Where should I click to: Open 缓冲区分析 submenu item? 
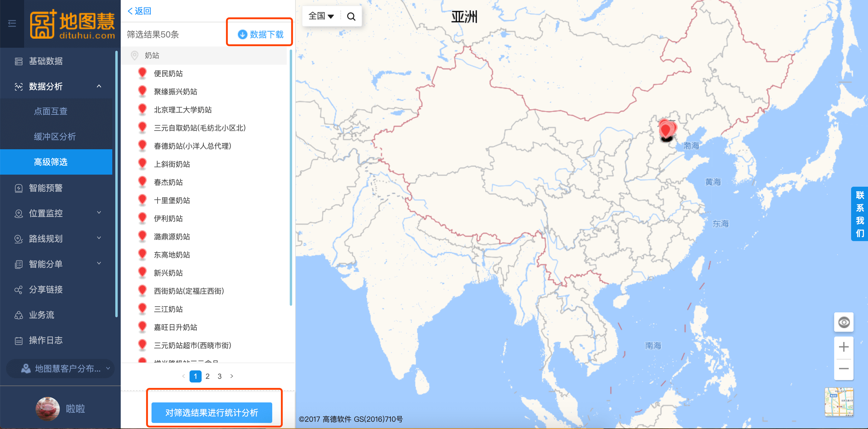[x=55, y=137]
